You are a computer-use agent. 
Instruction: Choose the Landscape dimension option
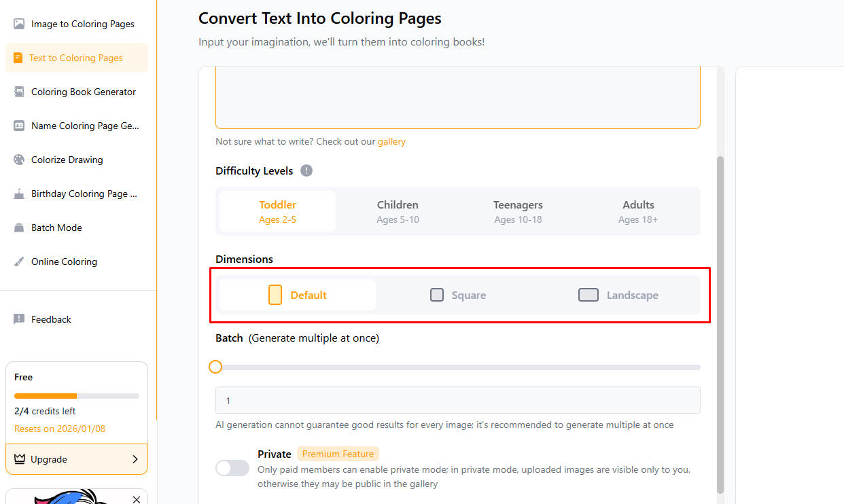pyautogui.click(x=618, y=295)
